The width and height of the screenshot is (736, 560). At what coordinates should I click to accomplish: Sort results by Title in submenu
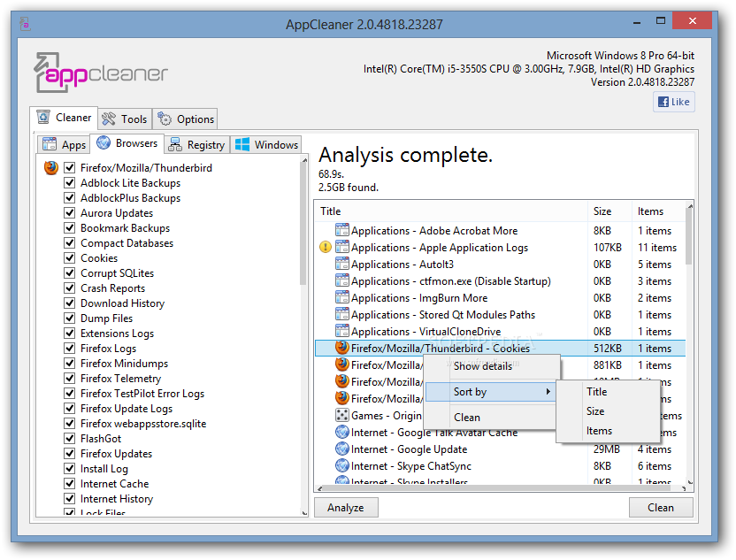[596, 392]
